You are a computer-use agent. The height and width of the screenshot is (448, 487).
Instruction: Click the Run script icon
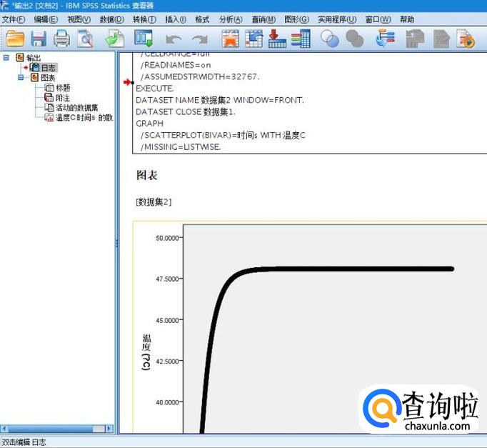(x=466, y=39)
